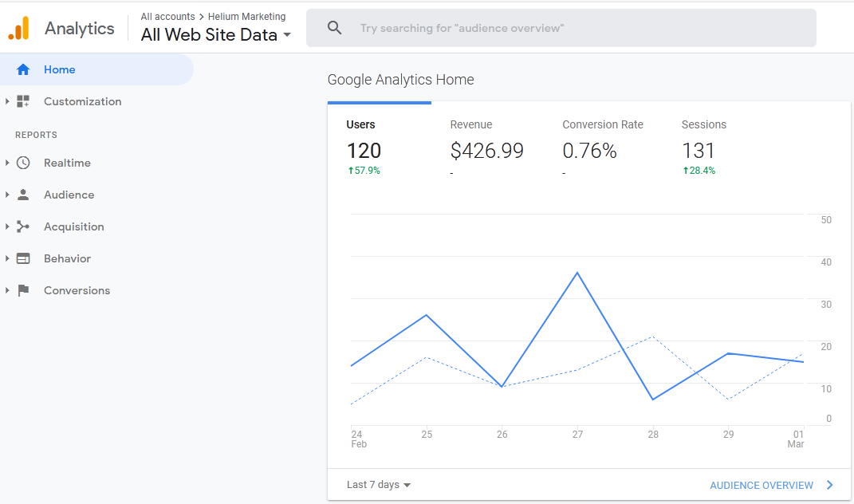Click the $426.99 revenue value

tap(487, 151)
